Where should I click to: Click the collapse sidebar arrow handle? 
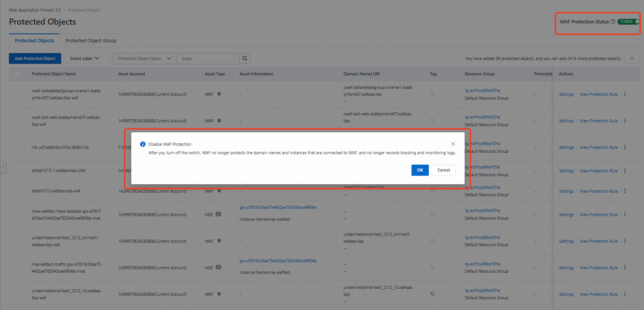[3, 167]
